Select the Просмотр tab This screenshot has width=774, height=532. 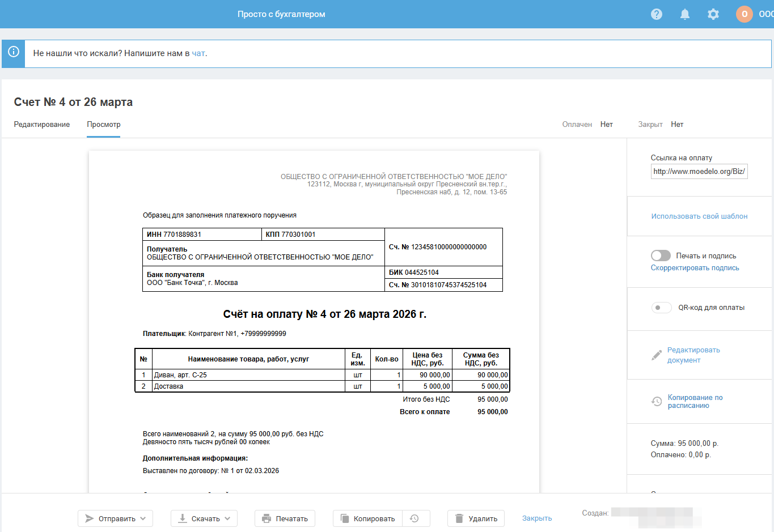104,124
